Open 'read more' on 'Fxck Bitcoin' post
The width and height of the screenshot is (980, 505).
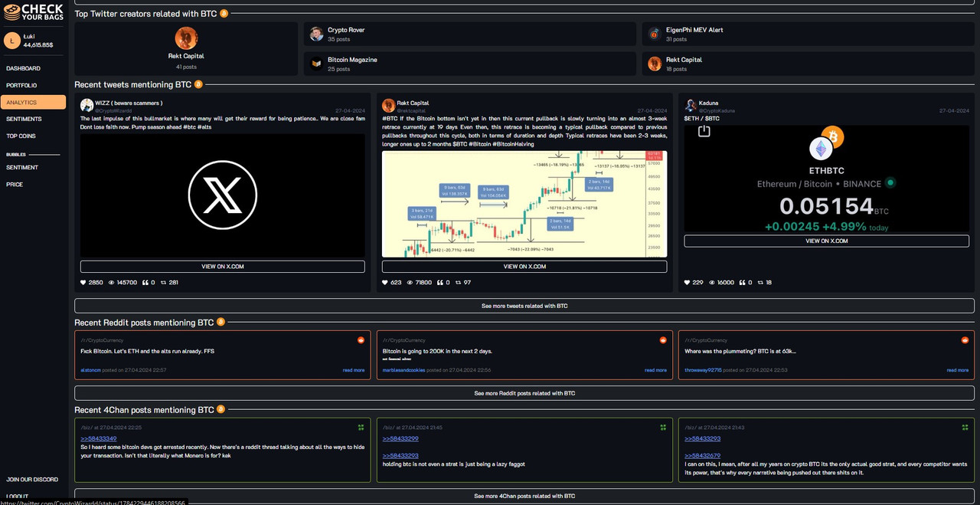354,370
